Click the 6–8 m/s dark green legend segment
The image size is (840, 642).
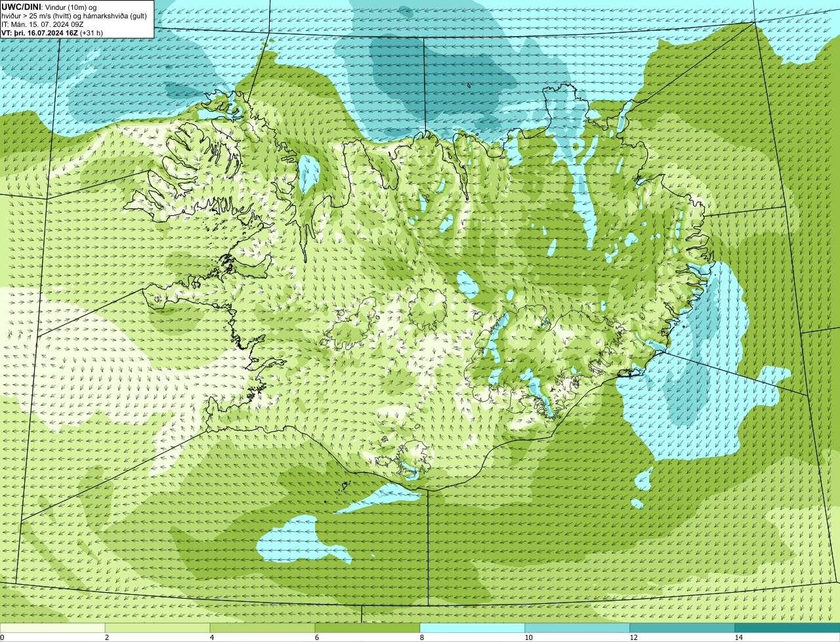367,628
